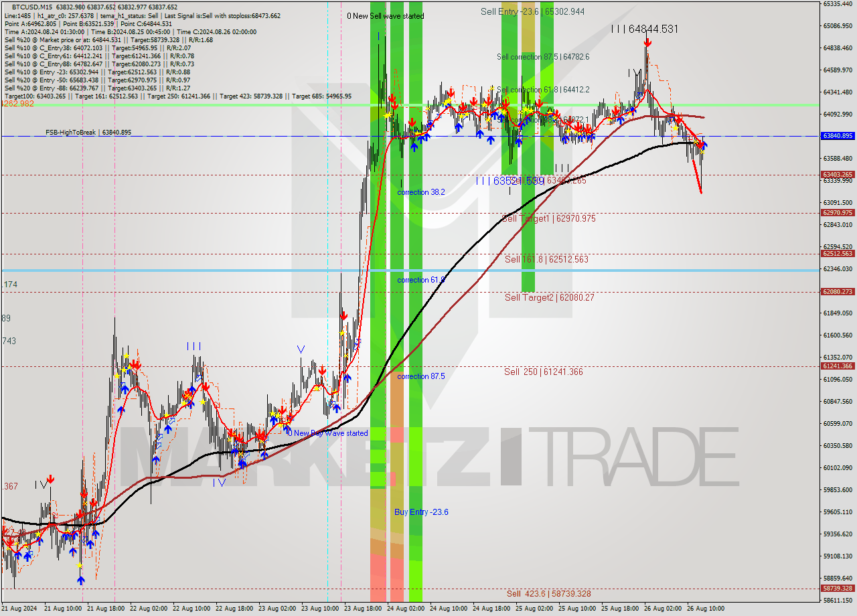Select the red 62080.273 price tag on the axis
The width and height of the screenshot is (857, 616).
pos(837,292)
